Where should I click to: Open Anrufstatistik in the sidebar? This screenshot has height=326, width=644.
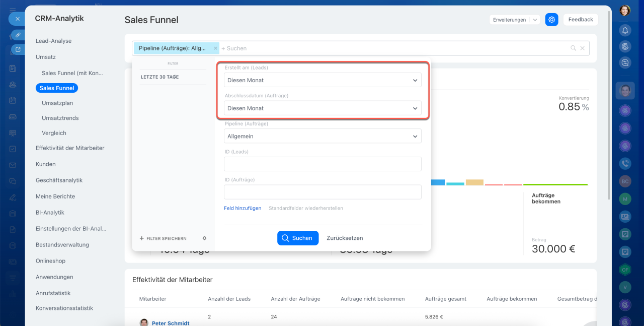point(53,293)
